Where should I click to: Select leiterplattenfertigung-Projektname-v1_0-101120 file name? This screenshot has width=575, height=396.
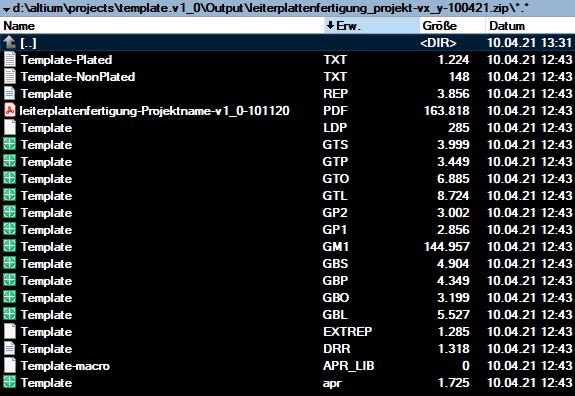[x=154, y=111]
